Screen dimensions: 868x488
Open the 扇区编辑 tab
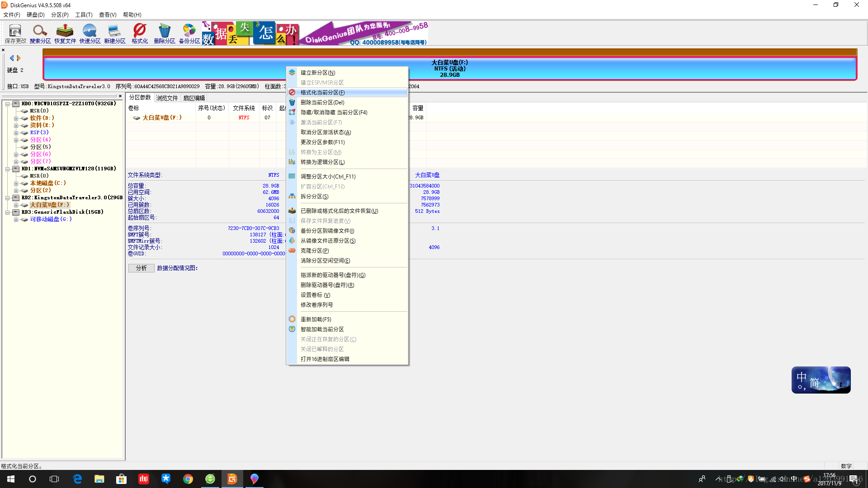coord(194,98)
